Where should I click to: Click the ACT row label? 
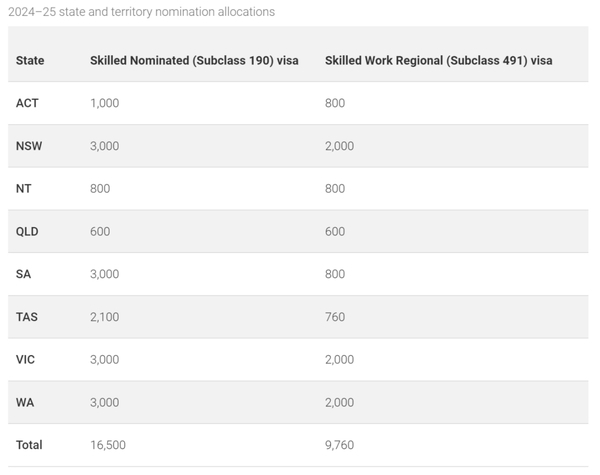tap(27, 103)
